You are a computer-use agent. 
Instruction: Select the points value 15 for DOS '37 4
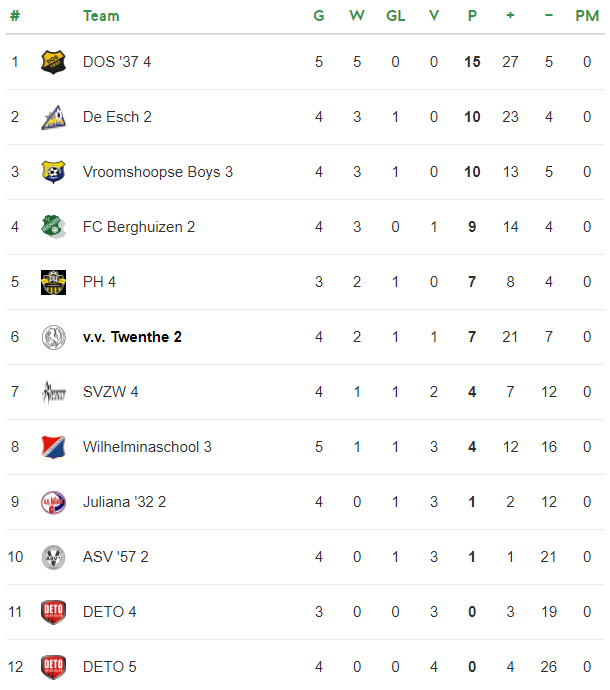pyautogui.click(x=472, y=62)
